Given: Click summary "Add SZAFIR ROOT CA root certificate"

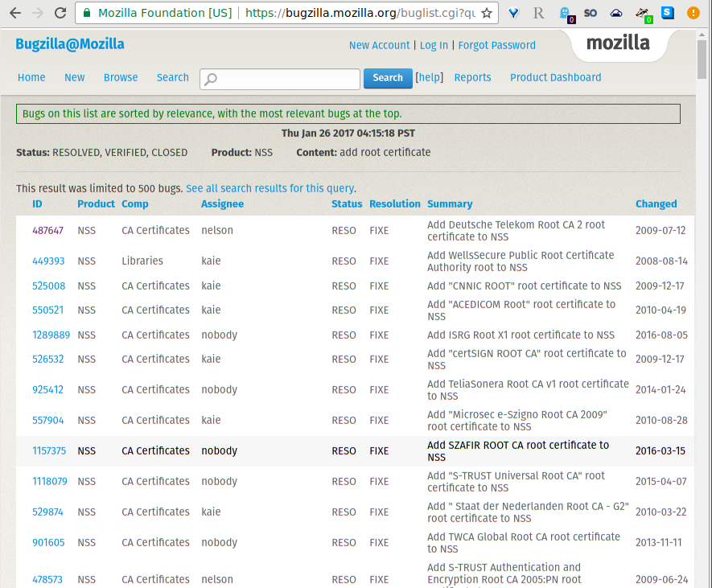Looking at the screenshot, I should pyautogui.click(x=518, y=451).
